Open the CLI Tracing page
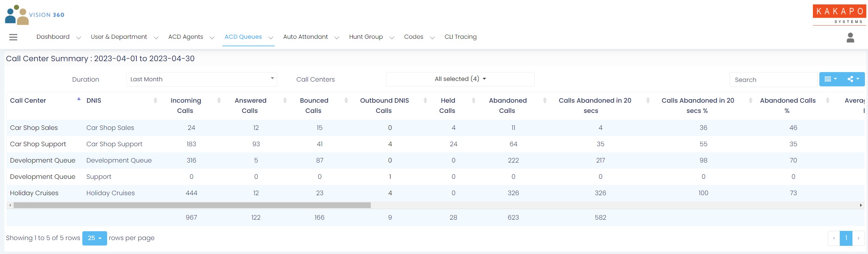868x254 pixels. point(461,37)
